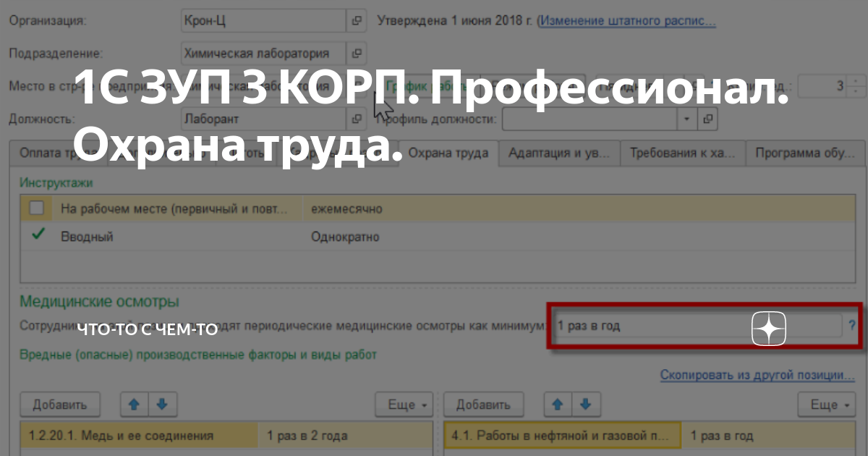Open the Профиль должности record button
Viewport: 868px width, 456px height.
coord(708,119)
